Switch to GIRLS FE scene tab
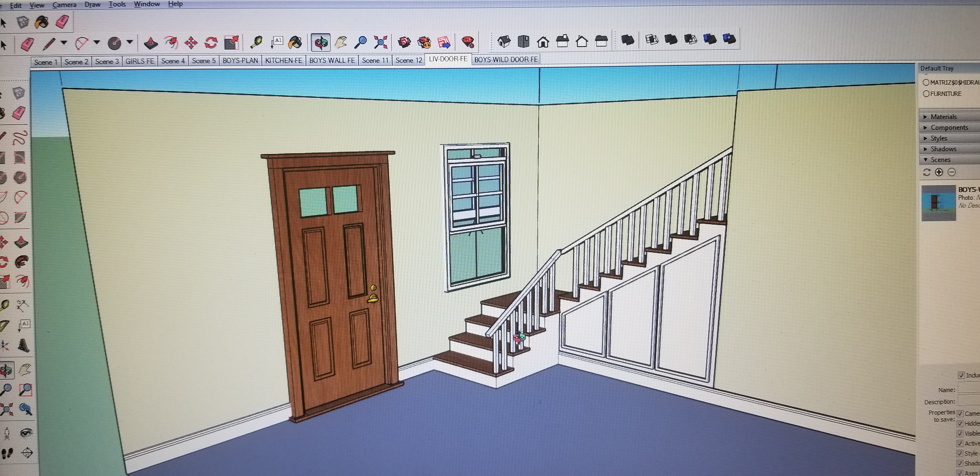Screen dimensions: 980x476 pos(140,61)
